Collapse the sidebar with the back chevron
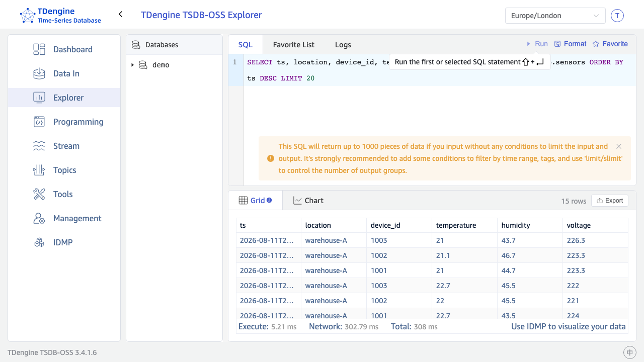Screen dimensions: 644x362 tap(121, 14)
